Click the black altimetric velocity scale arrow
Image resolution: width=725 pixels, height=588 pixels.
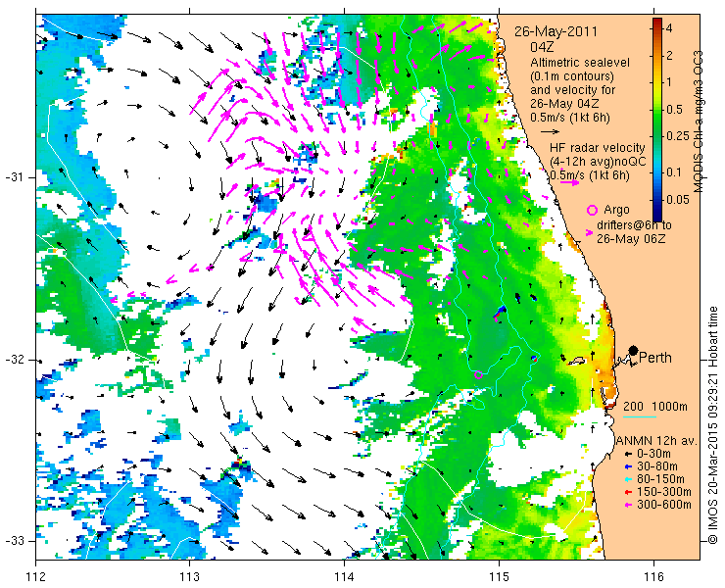(551, 132)
